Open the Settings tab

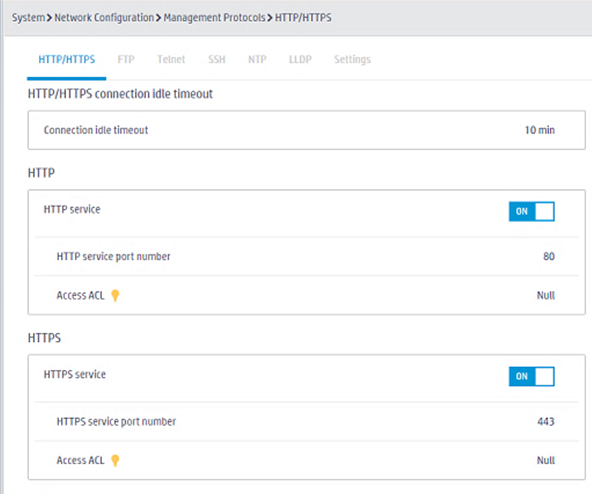coord(352,60)
